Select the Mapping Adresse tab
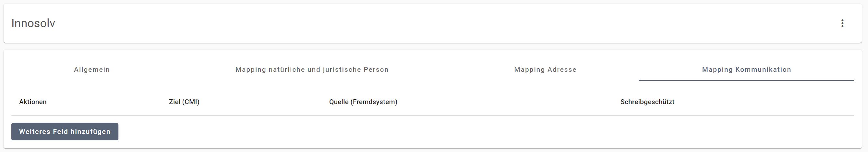The width and height of the screenshot is (868, 152). (x=545, y=70)
